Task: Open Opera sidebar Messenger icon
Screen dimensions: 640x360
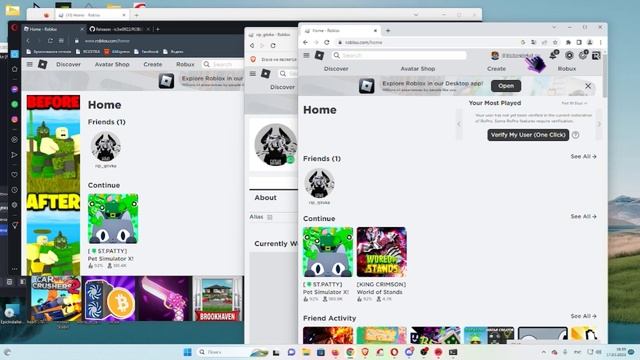Action: [x=15, y=89]
